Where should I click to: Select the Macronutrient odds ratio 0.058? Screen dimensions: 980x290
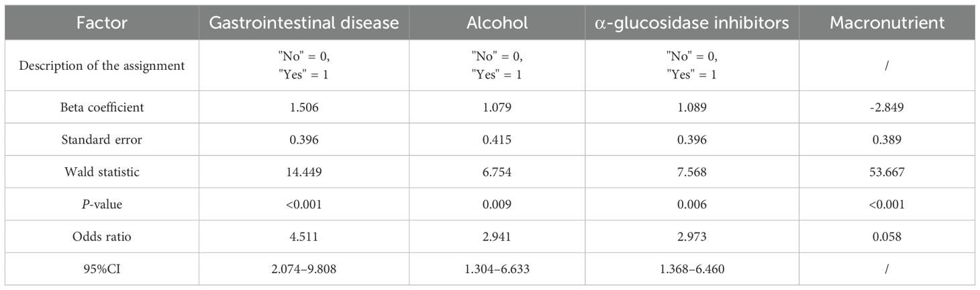887,237
